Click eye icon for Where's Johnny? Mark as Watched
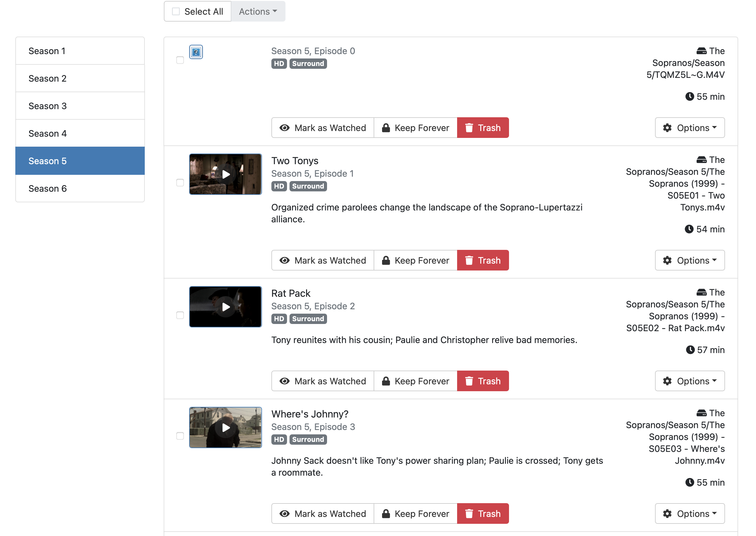The height and width of the screenshot is (536, 756). click(285, 514)
